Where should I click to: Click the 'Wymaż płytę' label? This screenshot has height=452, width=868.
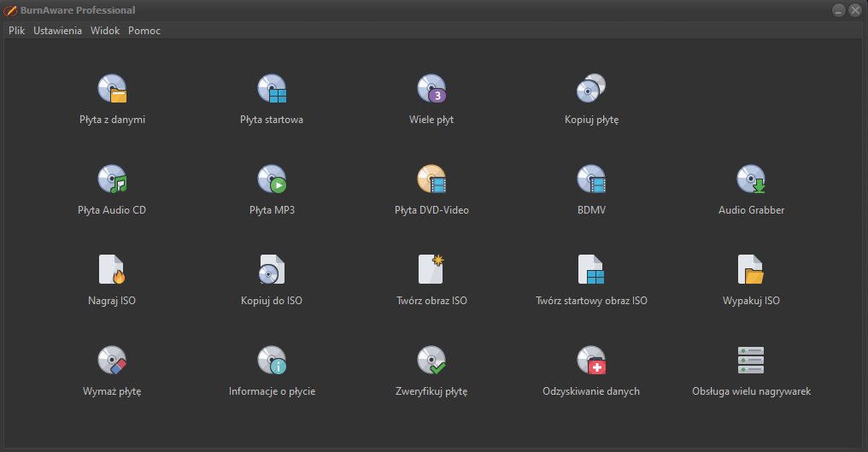(112, 391)
